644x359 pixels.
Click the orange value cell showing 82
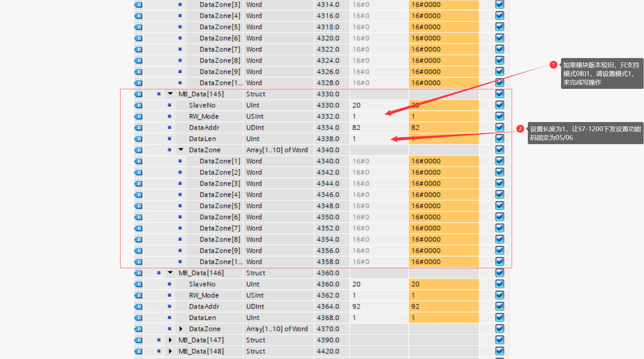[443, 128]
